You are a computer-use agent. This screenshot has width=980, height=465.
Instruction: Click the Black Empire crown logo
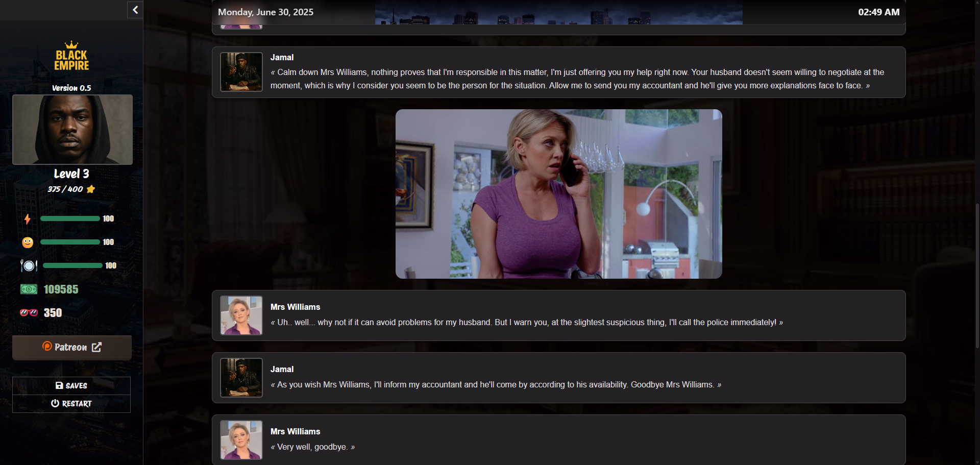(71, 56)
